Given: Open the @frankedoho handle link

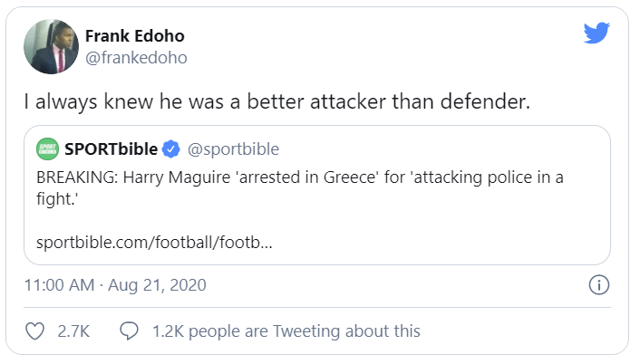Looking at the screenshot, I should pyautogui.click(x=136, y=57).
